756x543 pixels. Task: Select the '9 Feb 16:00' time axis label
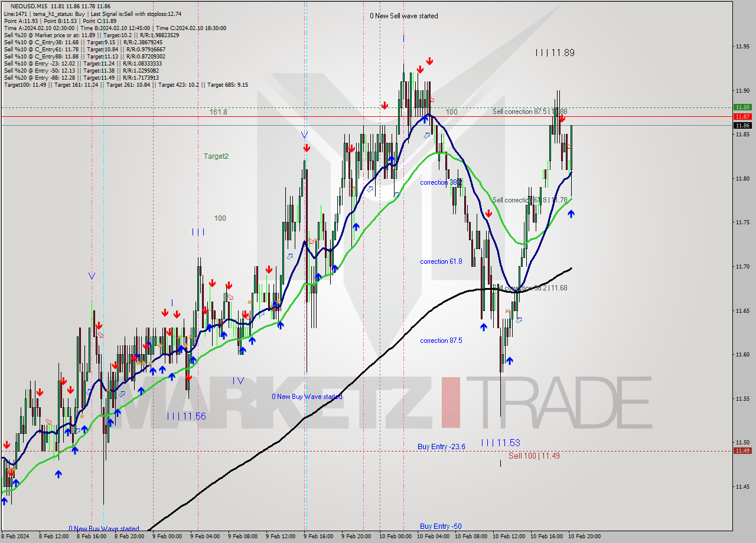click(x=318, y=537)
